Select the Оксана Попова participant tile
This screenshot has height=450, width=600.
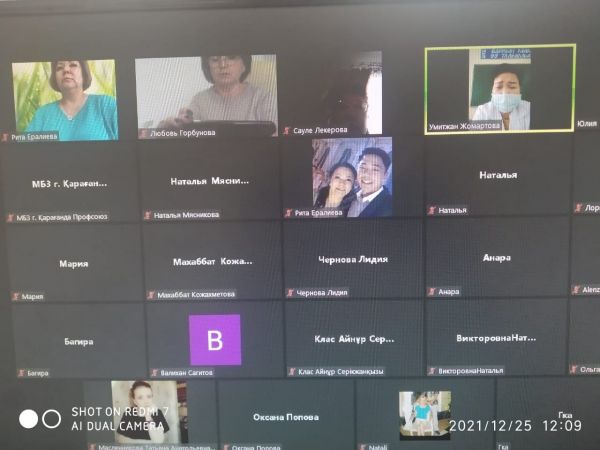[286, 416]
